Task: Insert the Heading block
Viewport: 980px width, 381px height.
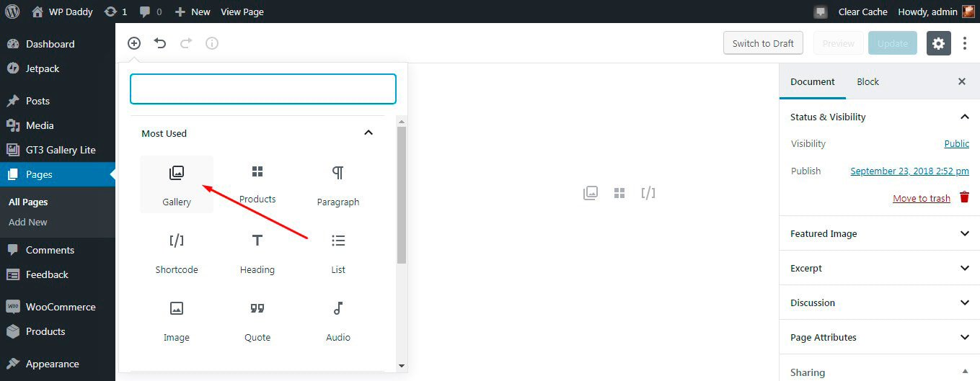Action: coord(257,252)
